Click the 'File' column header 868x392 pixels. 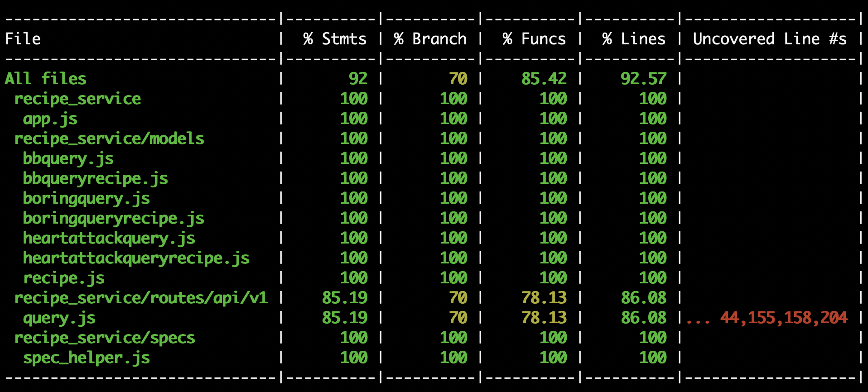point(23,39)
